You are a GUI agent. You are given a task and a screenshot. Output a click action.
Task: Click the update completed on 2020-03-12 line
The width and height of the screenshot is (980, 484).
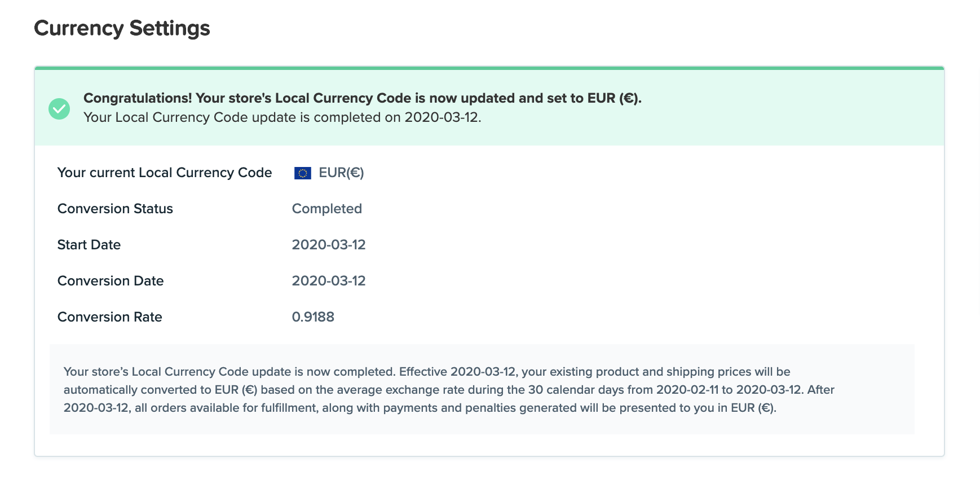coord(282,117)
